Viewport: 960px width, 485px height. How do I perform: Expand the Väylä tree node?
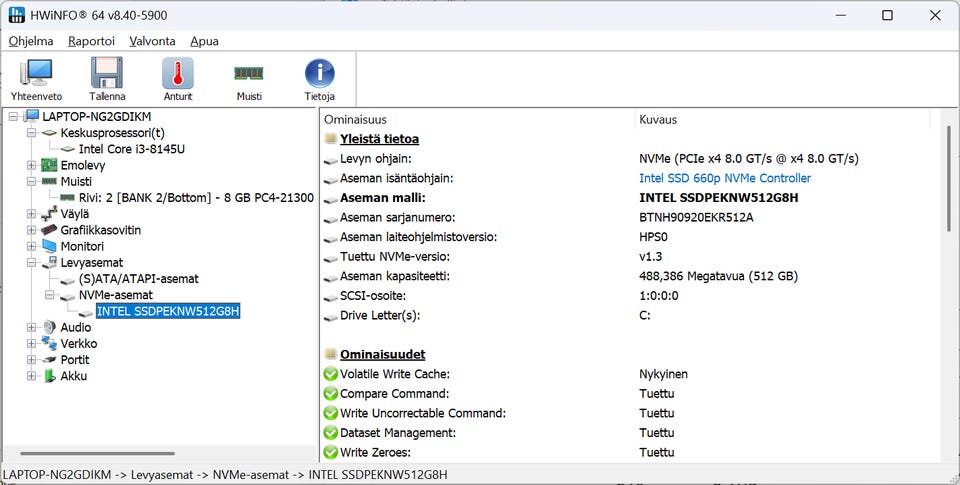[31, 214]
